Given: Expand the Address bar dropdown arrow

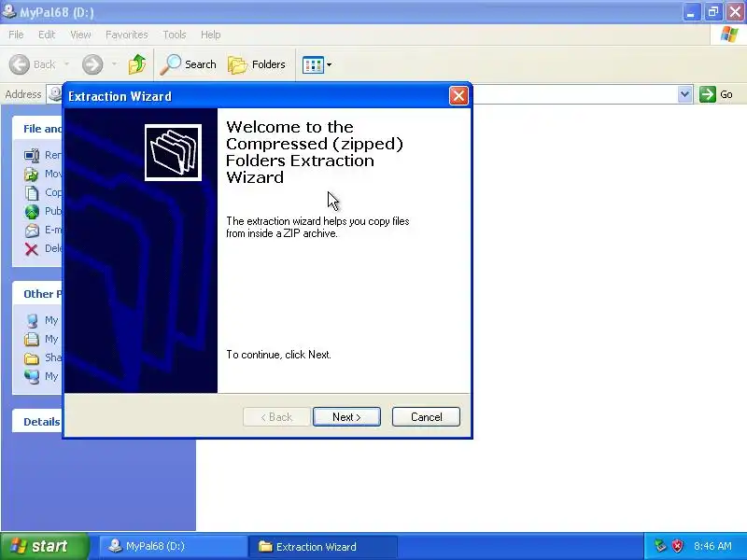Looking at the screenshot, I should click(x=684, y=94).
